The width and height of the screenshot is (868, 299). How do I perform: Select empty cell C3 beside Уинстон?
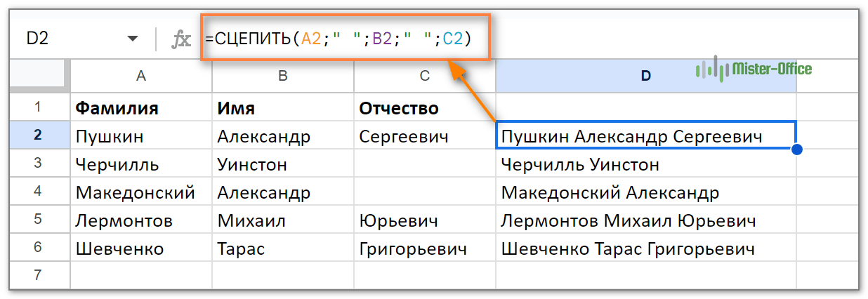tap(424, 164)
